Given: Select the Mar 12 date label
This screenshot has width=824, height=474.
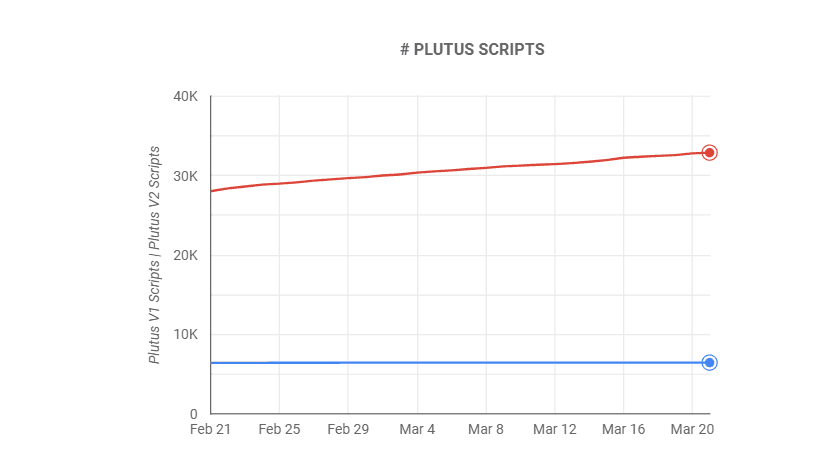Looking at the screenshot, I should (555, 429).
